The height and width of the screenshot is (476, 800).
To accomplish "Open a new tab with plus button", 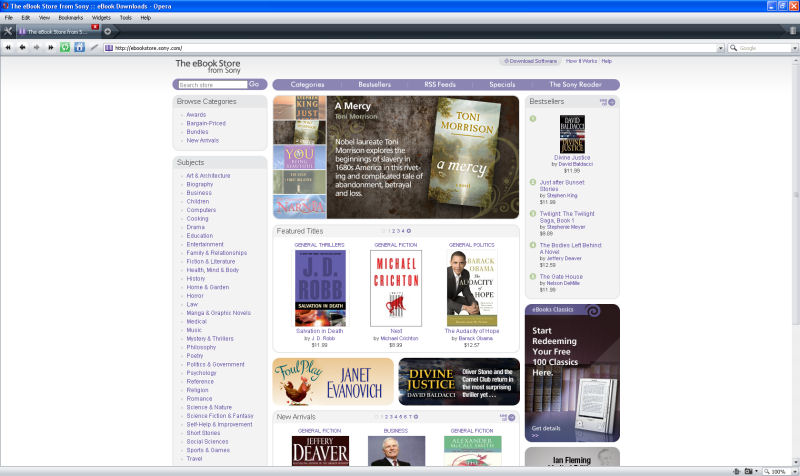I will pyautogui.click(x=108, y=31).
